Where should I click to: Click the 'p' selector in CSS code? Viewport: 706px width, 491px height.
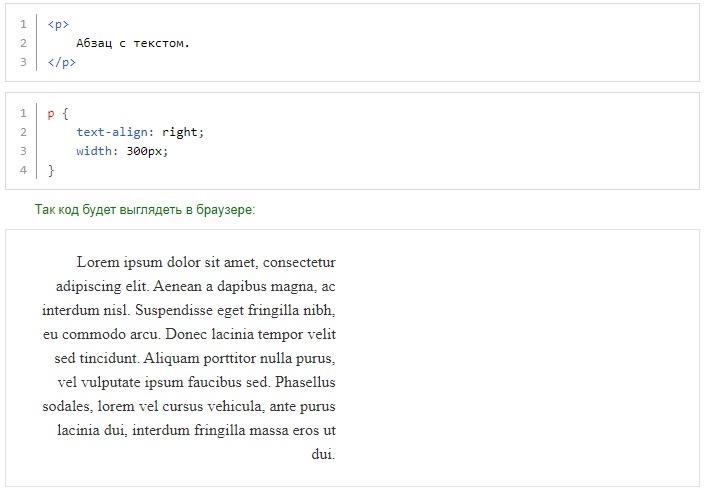click(x=51, y=114)
